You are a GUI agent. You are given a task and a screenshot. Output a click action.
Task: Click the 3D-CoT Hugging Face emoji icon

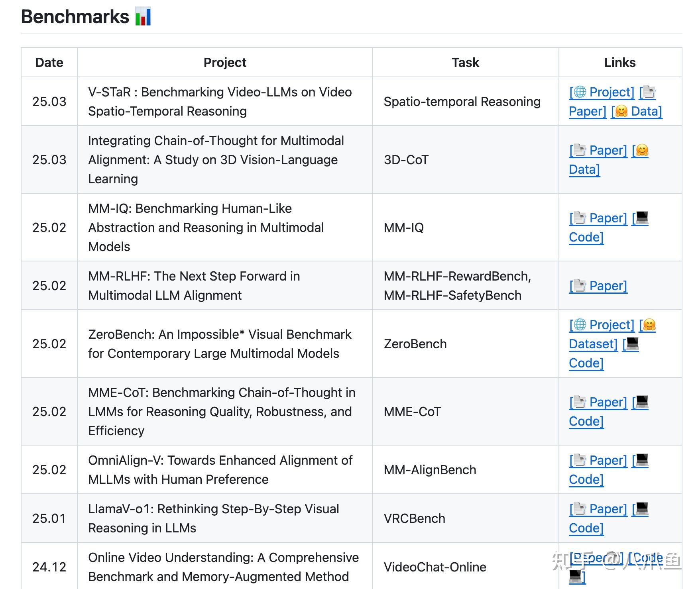tap(642, 150)
